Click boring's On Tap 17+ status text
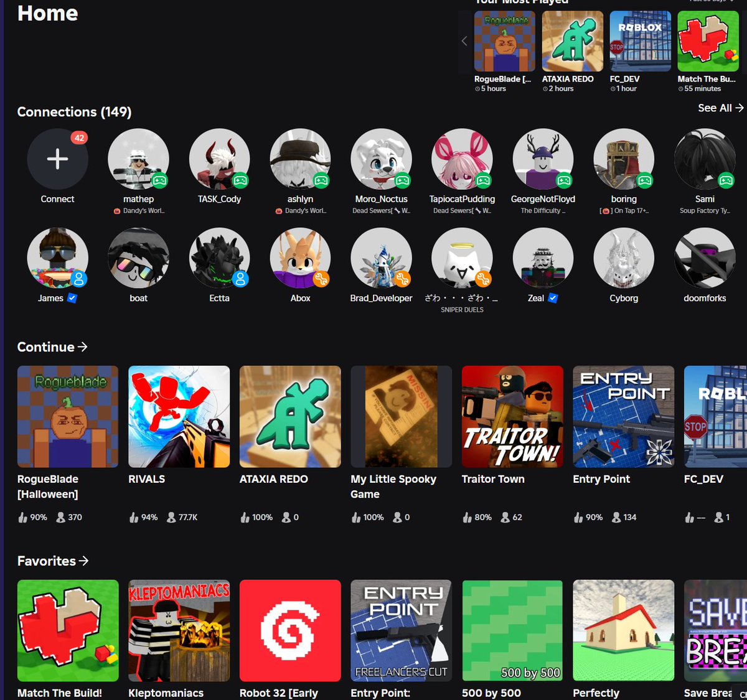 (624, 211)
